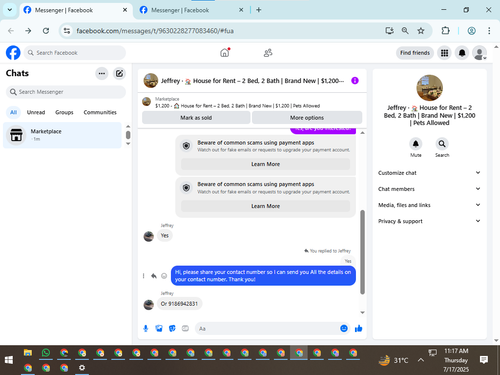500x375 pixels.
Task: View site information icon in address bar
Action: pos(67,31)
